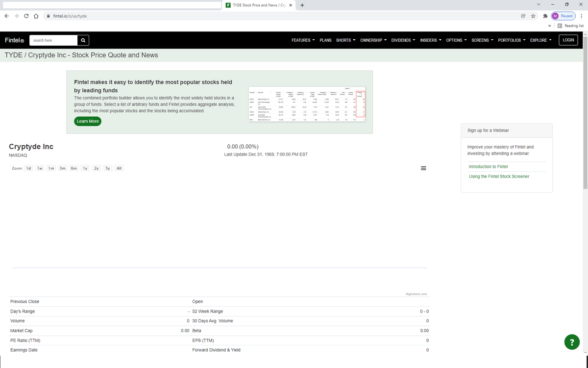588x368 pixels.
Task: Expand the SCREENS dropdown menu
Action: coord(482,40)
